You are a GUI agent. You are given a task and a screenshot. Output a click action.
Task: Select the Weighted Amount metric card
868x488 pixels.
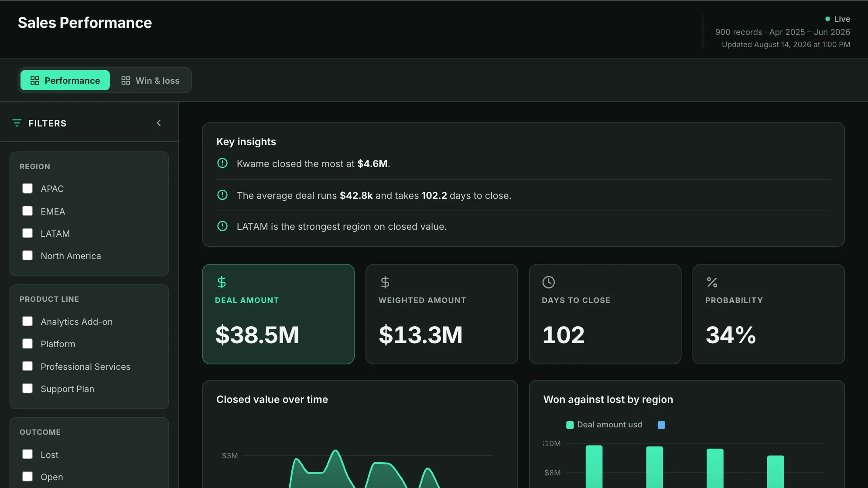tap(441, 314)
